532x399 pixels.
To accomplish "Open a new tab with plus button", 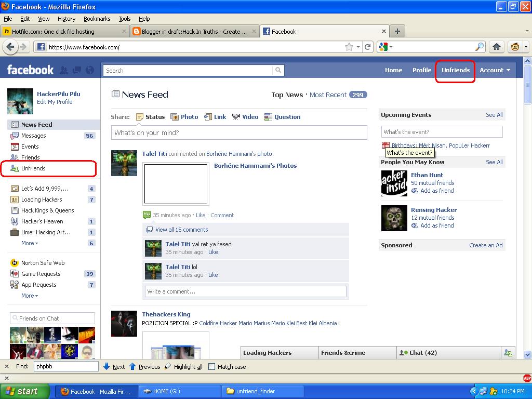I will point(397,32).
